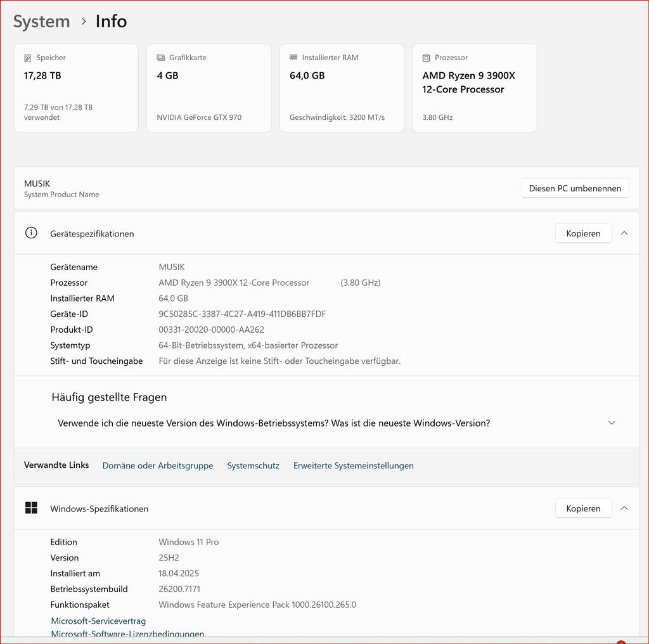649x644 pixels.
Task: Click '7,29 TB von 17,28 TB verwendet' text
Action: pyautogui.click(x=58, y=112)
